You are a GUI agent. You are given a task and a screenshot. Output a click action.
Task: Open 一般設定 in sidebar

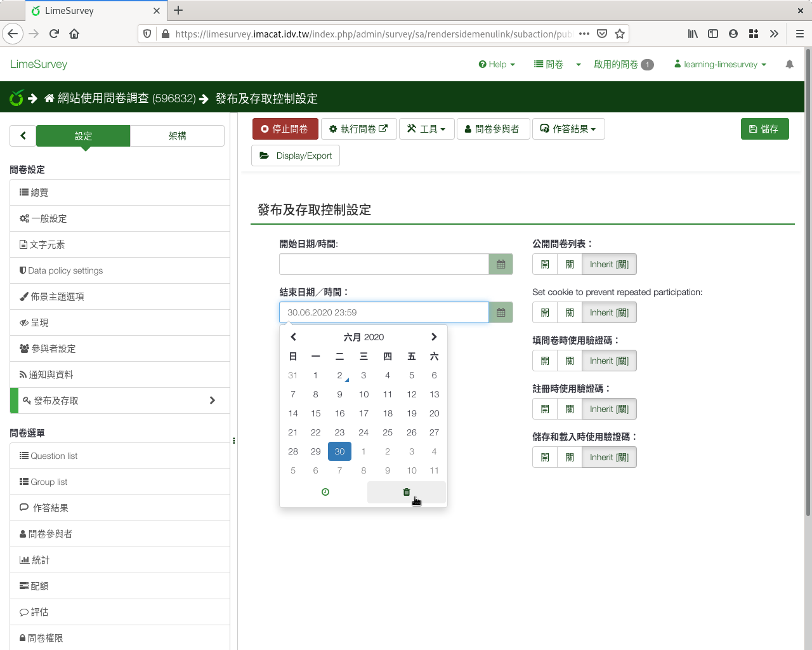point(120,218)
